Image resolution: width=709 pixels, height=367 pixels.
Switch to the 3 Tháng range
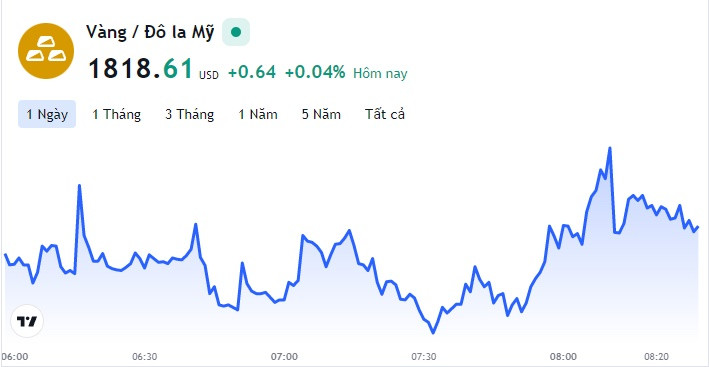click(x=189, y=114)
